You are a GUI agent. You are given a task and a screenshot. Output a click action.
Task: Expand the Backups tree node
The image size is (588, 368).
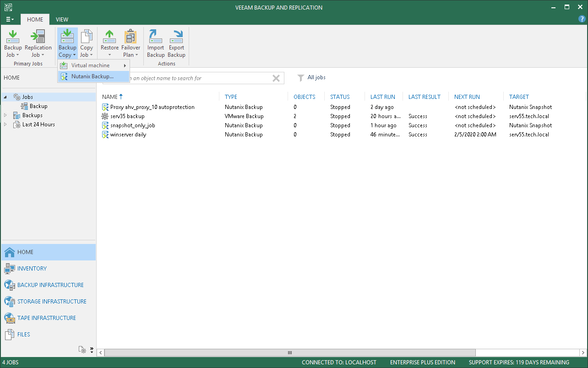(x=5, y=115)
